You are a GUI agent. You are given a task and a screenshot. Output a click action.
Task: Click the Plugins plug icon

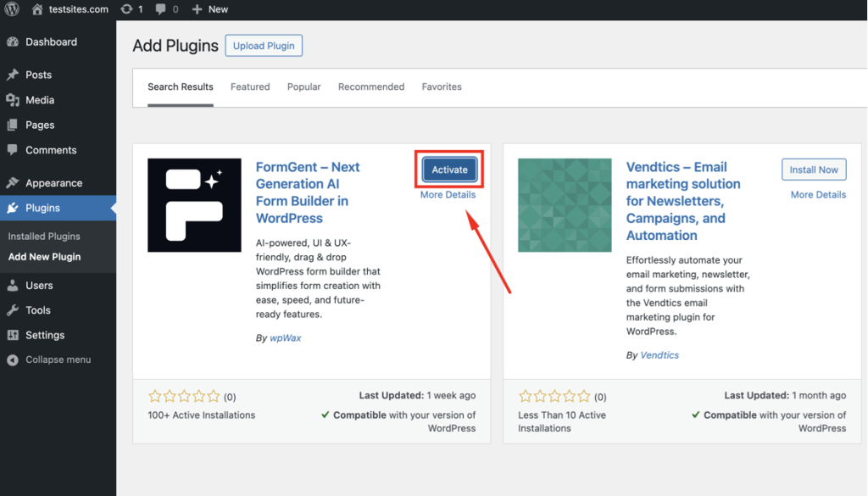pyautogui.click(x=13, y=208)
